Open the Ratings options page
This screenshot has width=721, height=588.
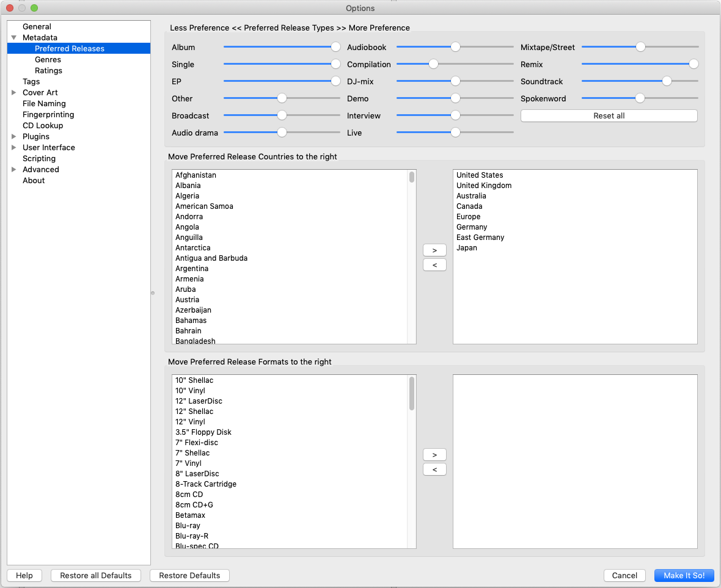tap(48, 71)
